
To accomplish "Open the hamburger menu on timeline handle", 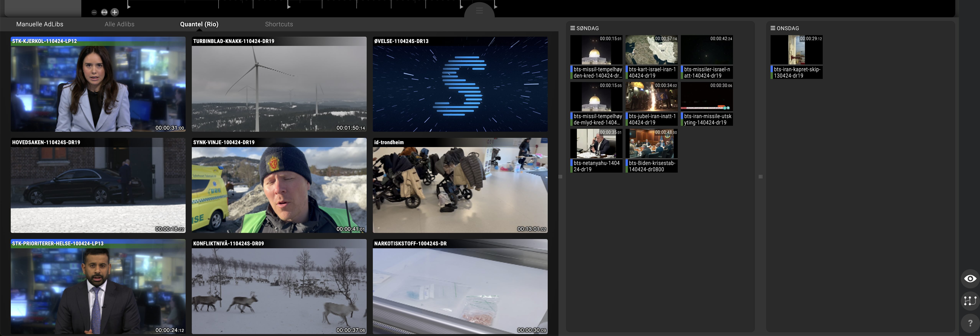I will [x=479, y=11].
